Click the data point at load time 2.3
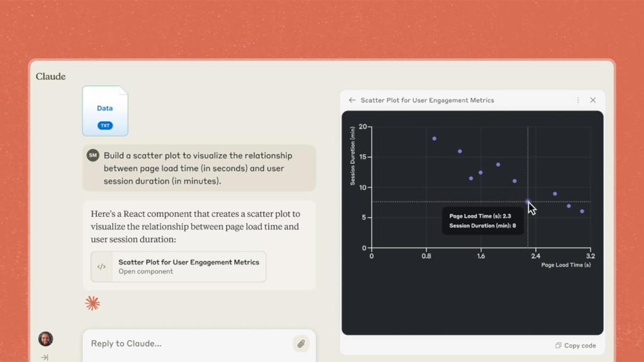Viewport: 644px width, 362px height. [528, 202]
